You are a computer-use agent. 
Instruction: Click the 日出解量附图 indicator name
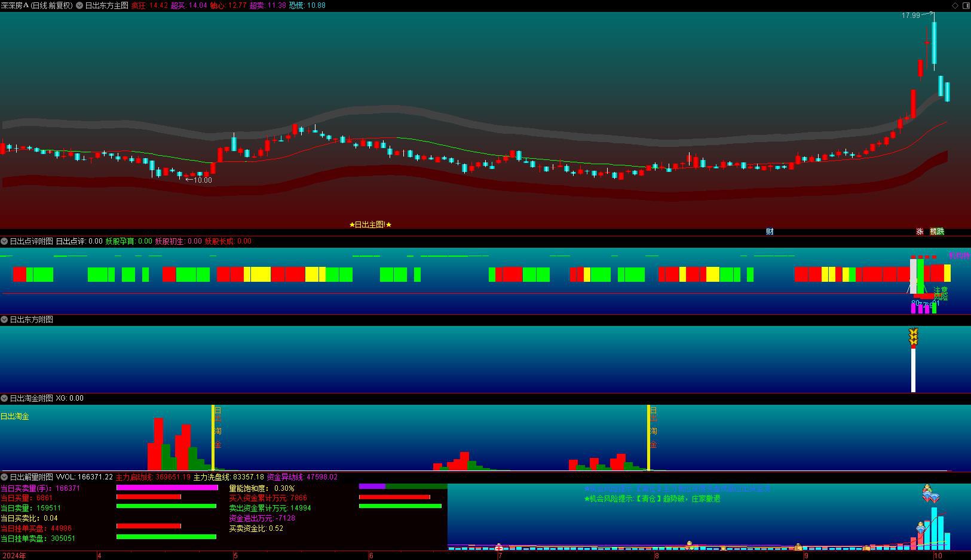click(x=31, y=477)
